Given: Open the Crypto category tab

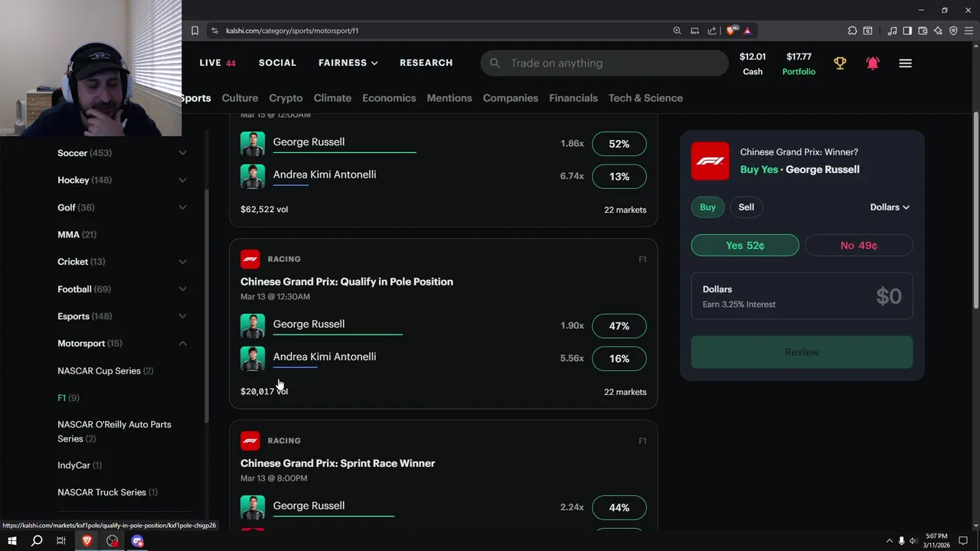Looking at the screenshot, I should pos(286,98).
